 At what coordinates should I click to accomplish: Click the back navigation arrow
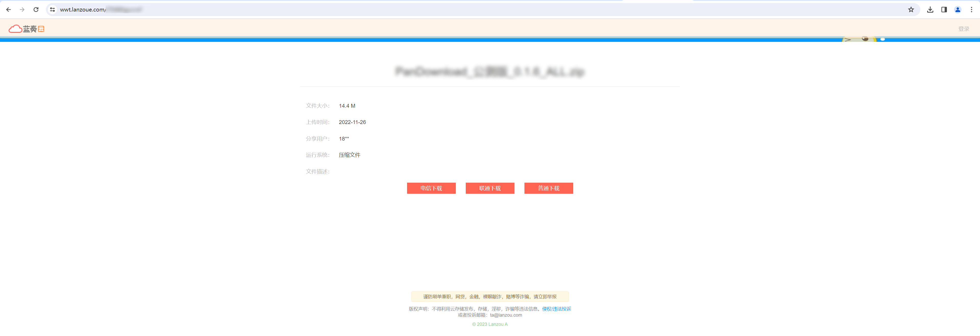(8, 9)
